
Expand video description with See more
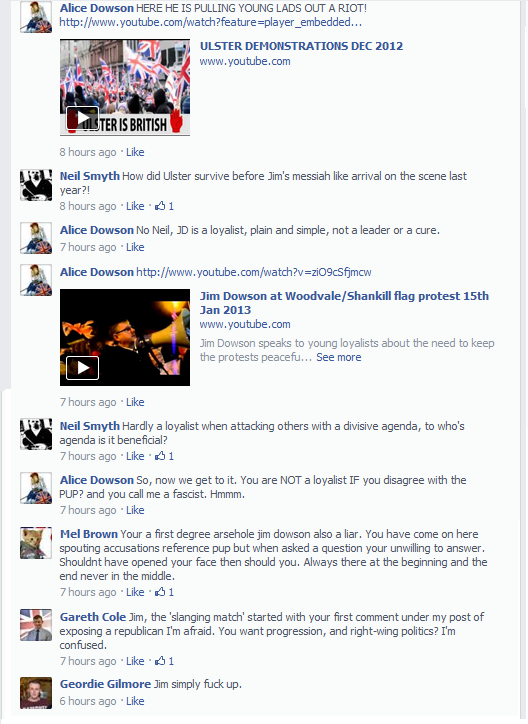(339, 357)
